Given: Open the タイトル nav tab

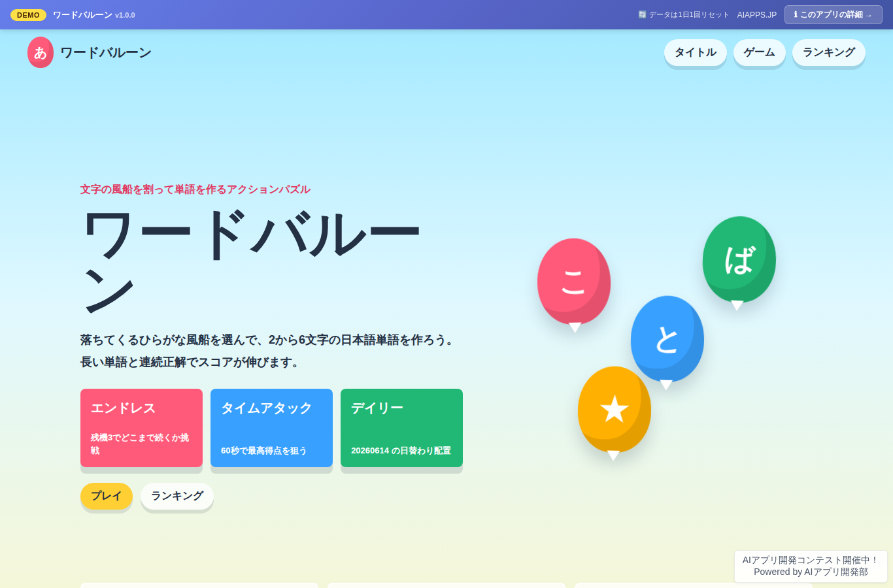Looking at the screenshot, I should [696, 52].
